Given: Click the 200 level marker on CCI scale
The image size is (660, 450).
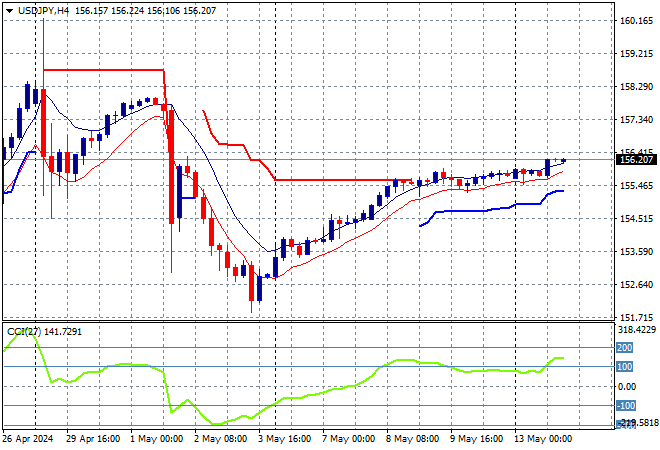Looking at the screenshot, I should coord(625,348).
